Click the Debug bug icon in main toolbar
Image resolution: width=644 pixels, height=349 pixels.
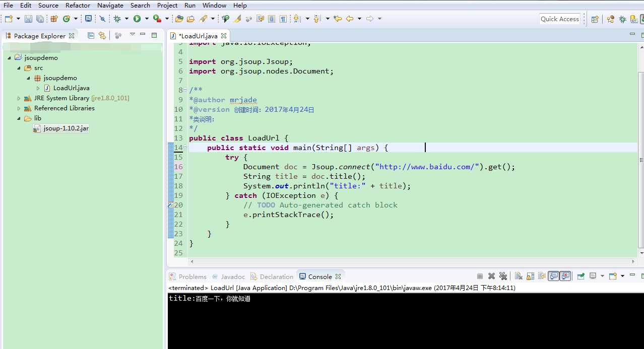click(117, 19)
